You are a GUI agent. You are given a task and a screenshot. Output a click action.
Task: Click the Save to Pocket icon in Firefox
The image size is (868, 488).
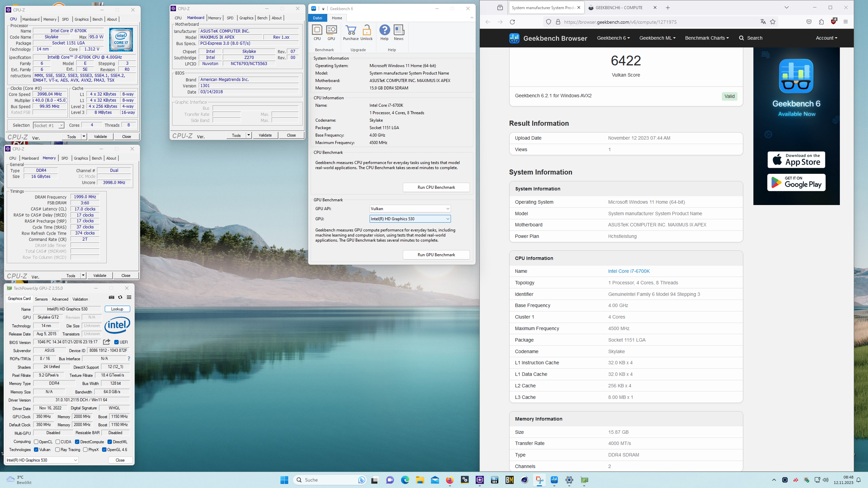coord(809,22)
